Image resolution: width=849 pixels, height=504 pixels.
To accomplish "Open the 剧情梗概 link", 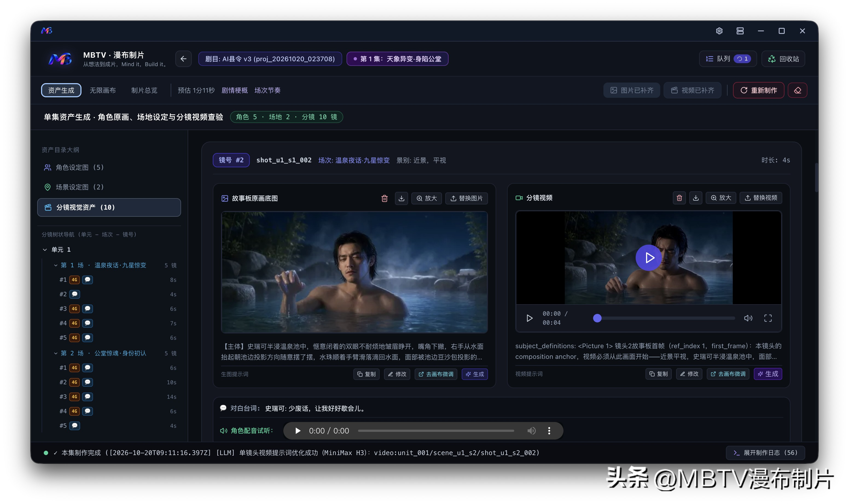I will (x=234, y=90).
